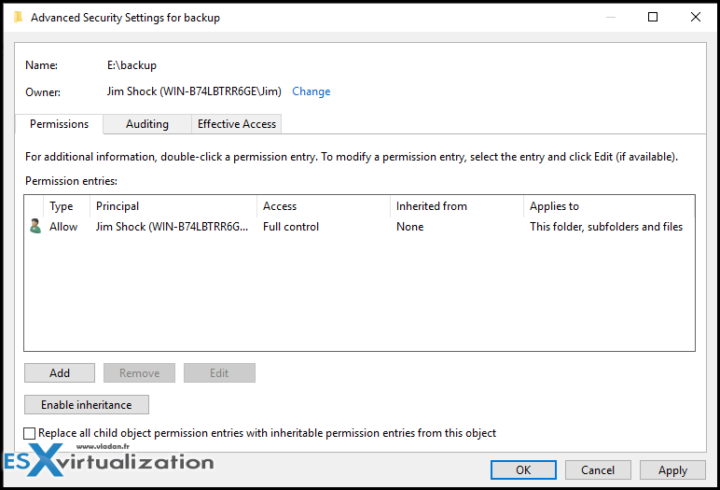Click the Applies to column header
The width and height of the screenshot is (720, 490).
pyautogui.click(x=608, y=206)
